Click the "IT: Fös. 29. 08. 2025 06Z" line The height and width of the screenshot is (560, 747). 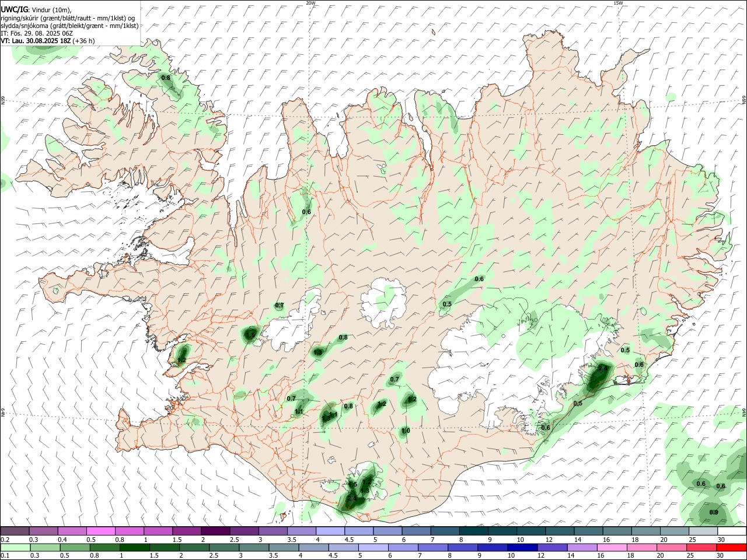(x=37, y=33)
